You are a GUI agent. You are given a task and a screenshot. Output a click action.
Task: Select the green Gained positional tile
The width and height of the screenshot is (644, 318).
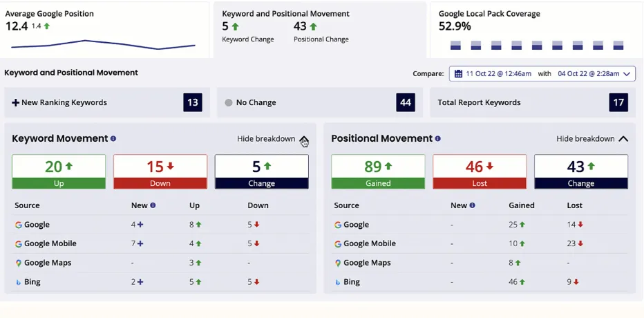pyautogui.click(x=378, y=171)
